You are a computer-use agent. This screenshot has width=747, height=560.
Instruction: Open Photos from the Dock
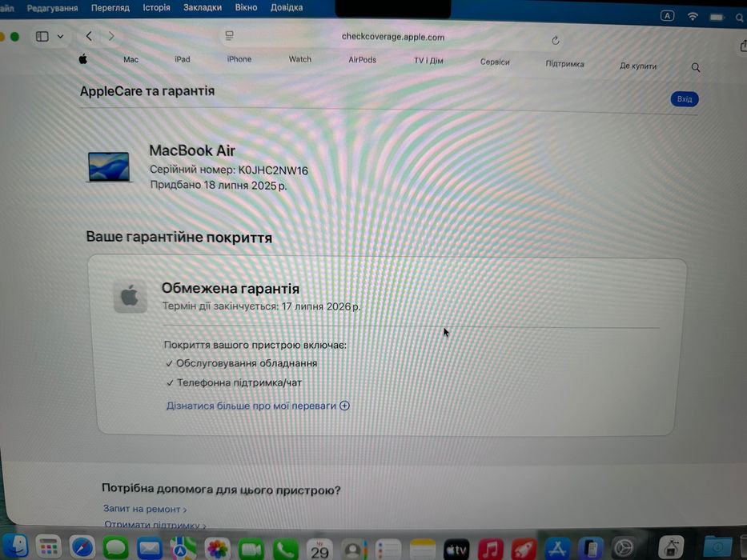217,549
